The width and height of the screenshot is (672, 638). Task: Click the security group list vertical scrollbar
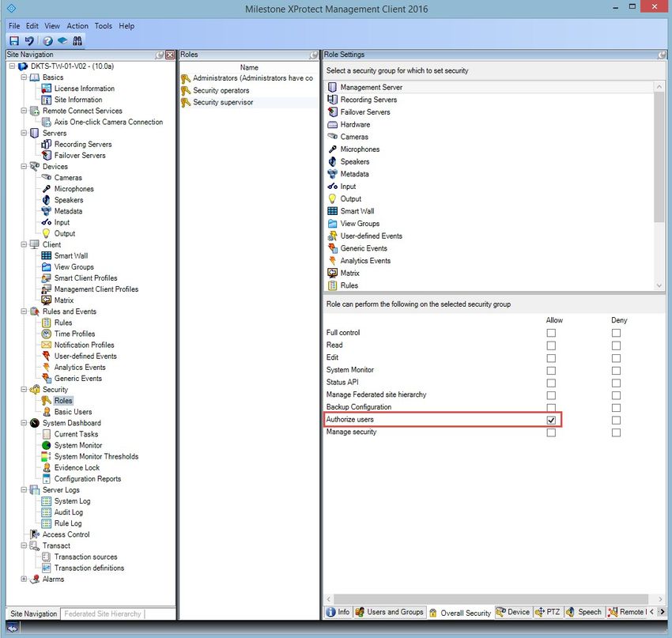(659, 157)
